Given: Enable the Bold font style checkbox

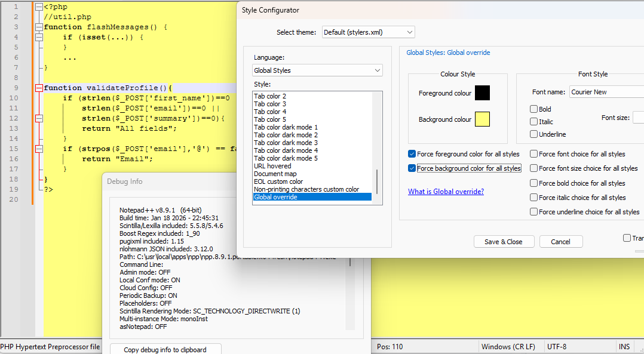Looking at the screenshot, I should click(533, 109).
